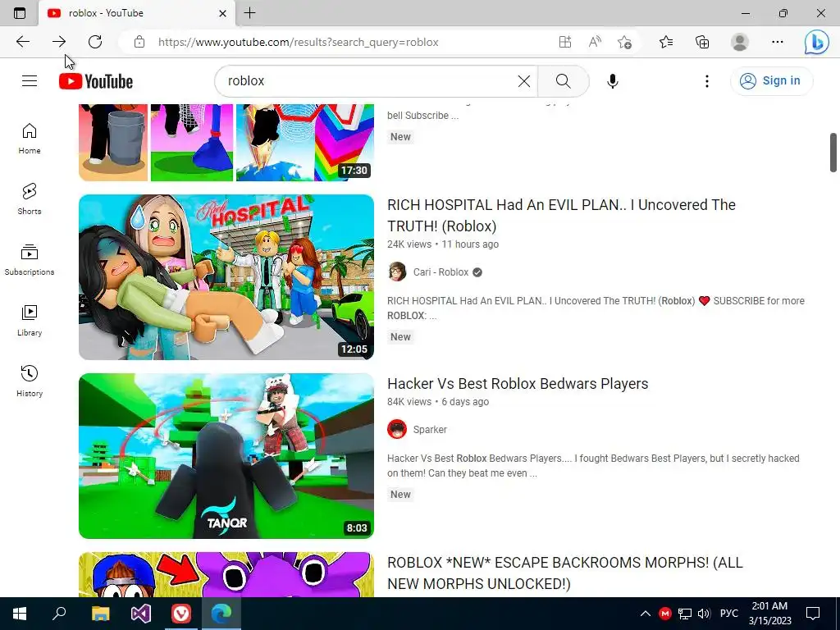This screenshot has width=840, height=630.
Task: Click Cari - Roblox channel avatar
Action: click(397, 272)
